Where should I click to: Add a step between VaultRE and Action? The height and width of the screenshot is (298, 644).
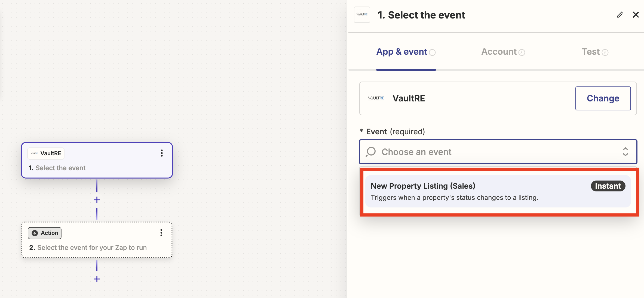[x=97, y=200]
